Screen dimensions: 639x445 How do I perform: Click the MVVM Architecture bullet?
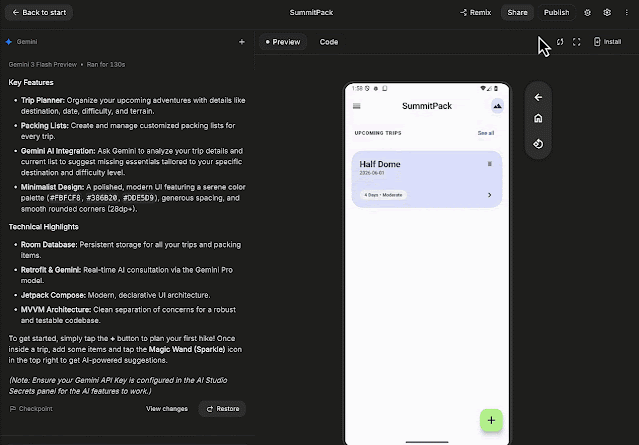click(x=128, y=315)
